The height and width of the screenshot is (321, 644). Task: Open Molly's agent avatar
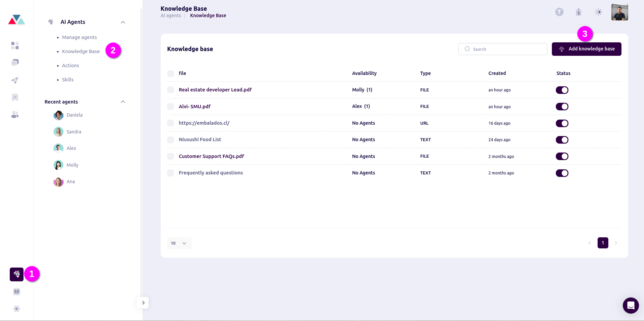coord(59,165)
